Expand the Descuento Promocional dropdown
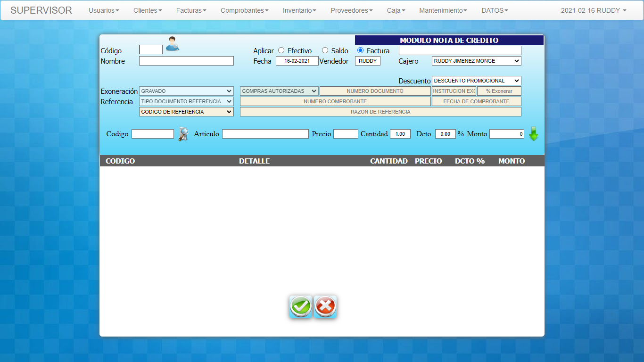Screen dimensions: 644x362 [476, 81]
